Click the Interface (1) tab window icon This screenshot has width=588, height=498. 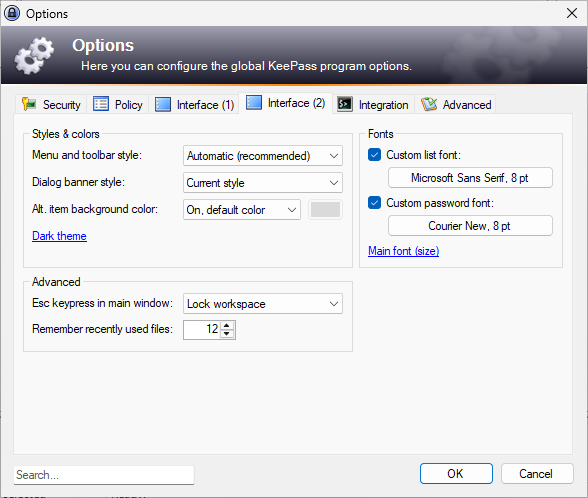(x=163, y=104)
